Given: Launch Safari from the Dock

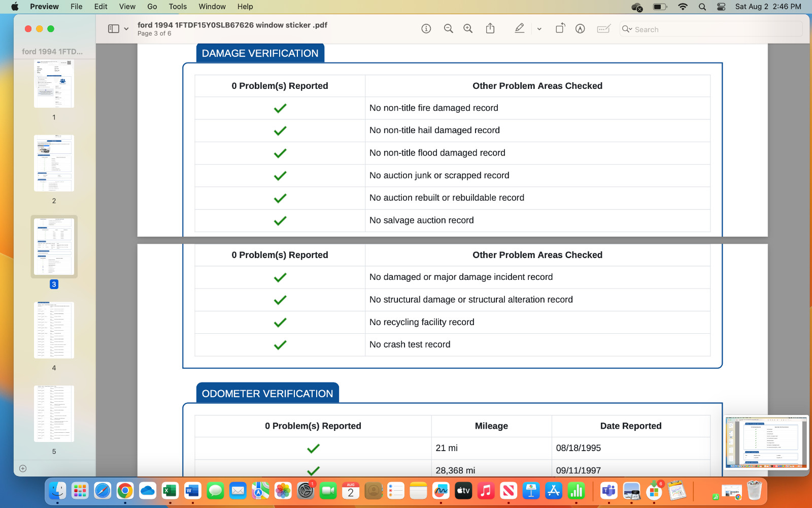Looking at the screenshot, I should [x=103, y=491].
